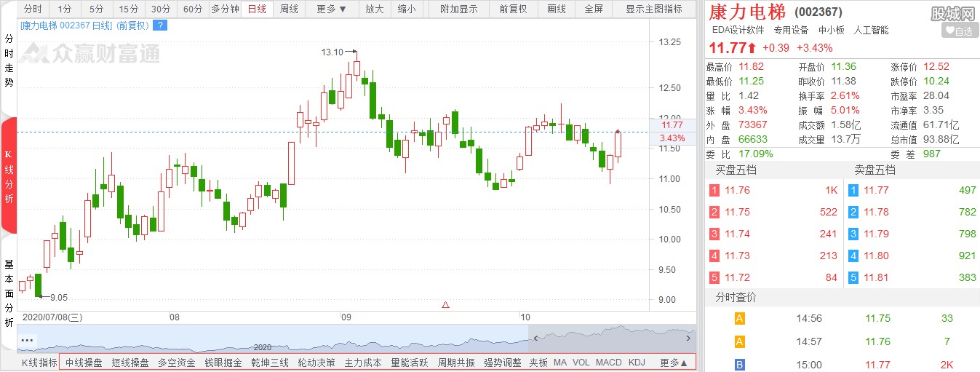
Task: Click the orange A trade marker at 14:57
Action: coord(739,341)
